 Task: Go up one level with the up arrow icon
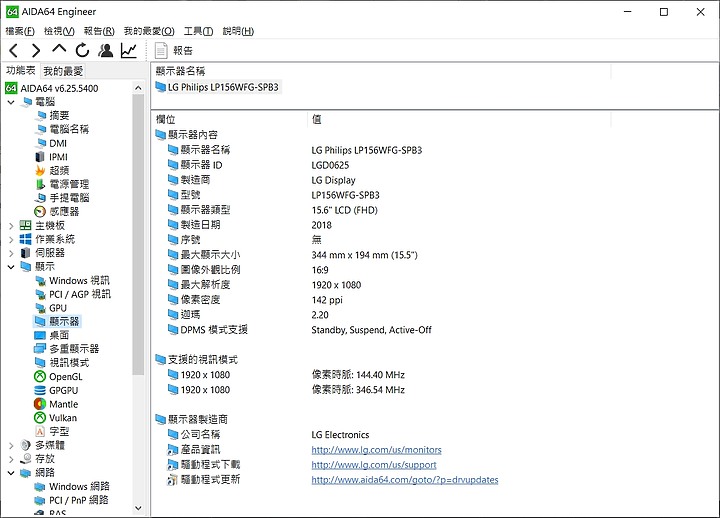(59, 50)
